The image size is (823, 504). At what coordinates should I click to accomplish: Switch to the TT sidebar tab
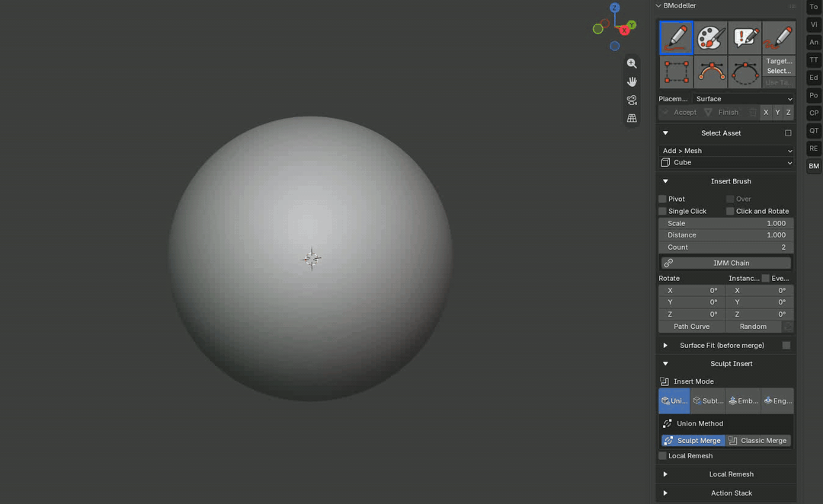814,60
